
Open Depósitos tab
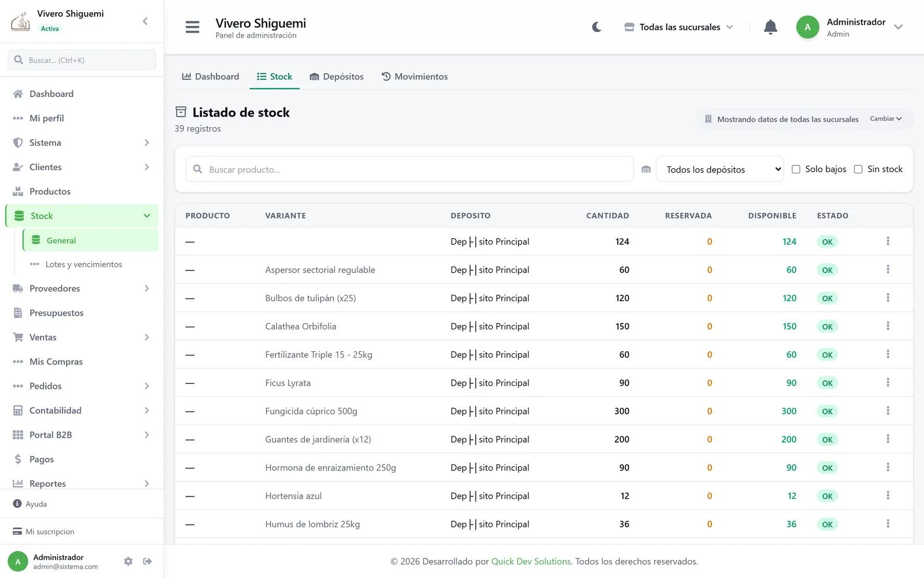(337, 76)
